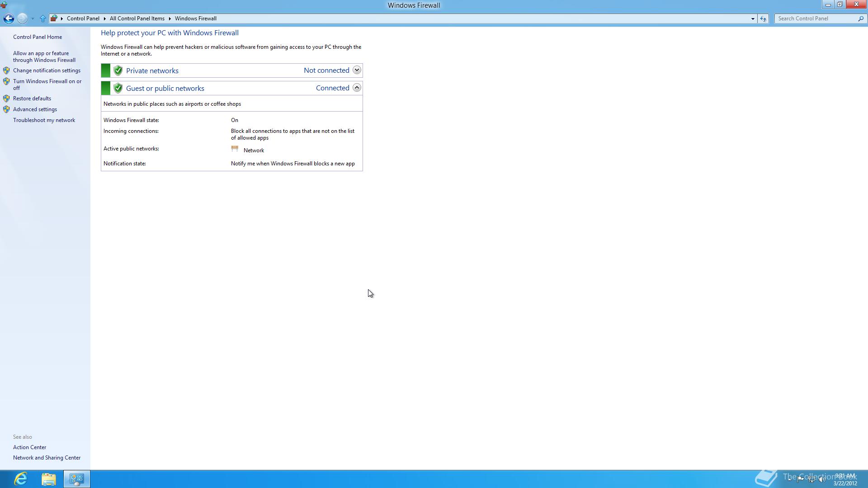Click the Up one level arrow
This screenshot has width=868, height=488.
pos(43,19)
